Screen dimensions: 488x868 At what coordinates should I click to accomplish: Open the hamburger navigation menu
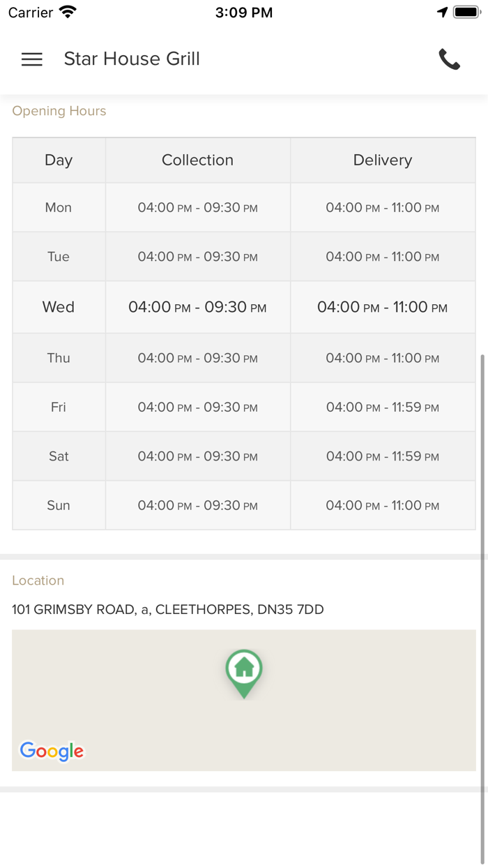coord(32,59)
